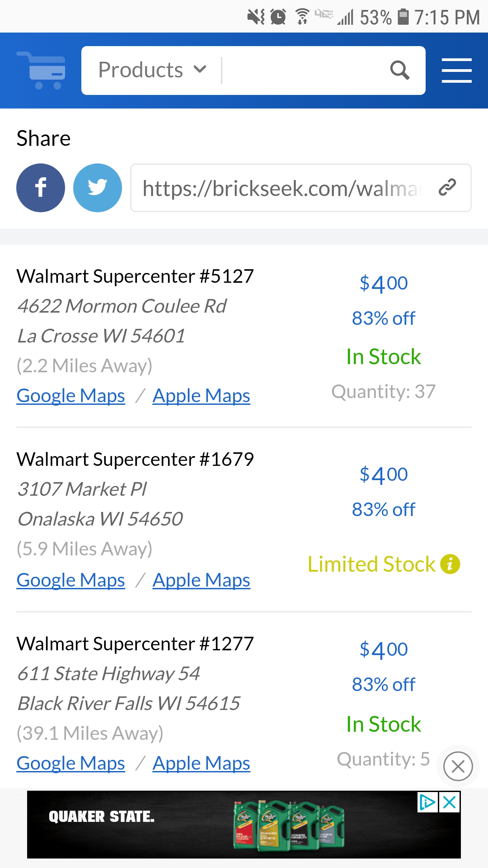This screenshot has width=488, height=868.
Task: Open the Limited Stock info icon
Action: click(x=450, y=564)
